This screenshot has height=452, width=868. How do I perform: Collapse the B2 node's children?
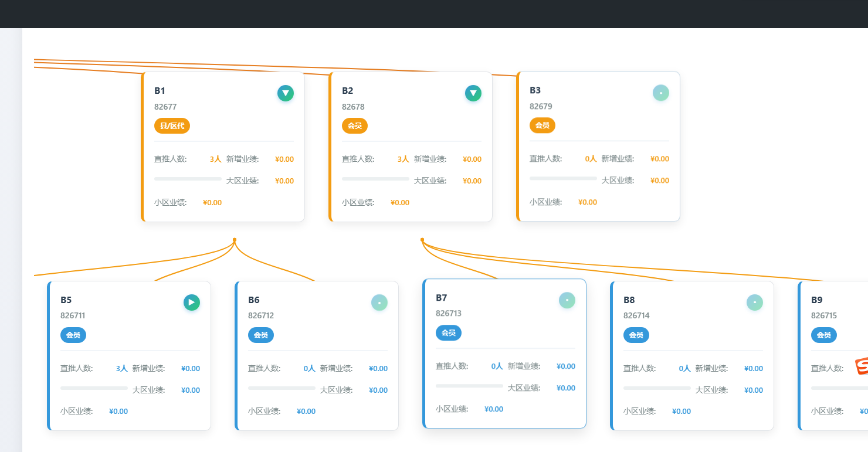[473, 93]
